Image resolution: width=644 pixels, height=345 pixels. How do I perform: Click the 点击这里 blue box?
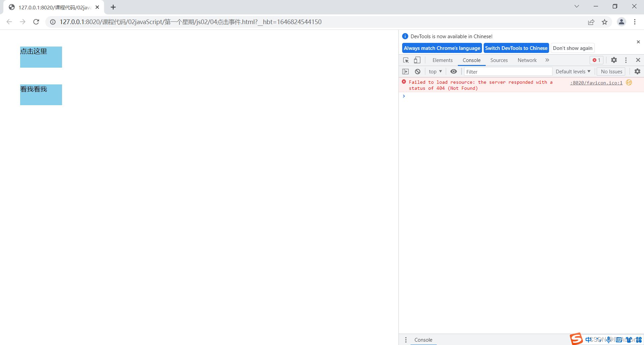[x=41, y=57]
